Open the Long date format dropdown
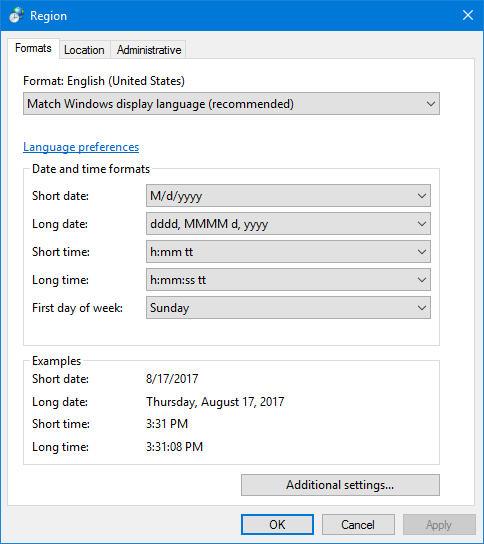The image size is (484, 544). click(x=288, y=224)
